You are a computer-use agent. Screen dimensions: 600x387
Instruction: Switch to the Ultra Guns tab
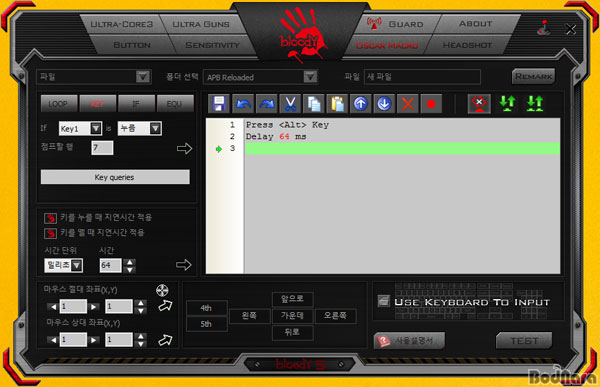[201, 24]
